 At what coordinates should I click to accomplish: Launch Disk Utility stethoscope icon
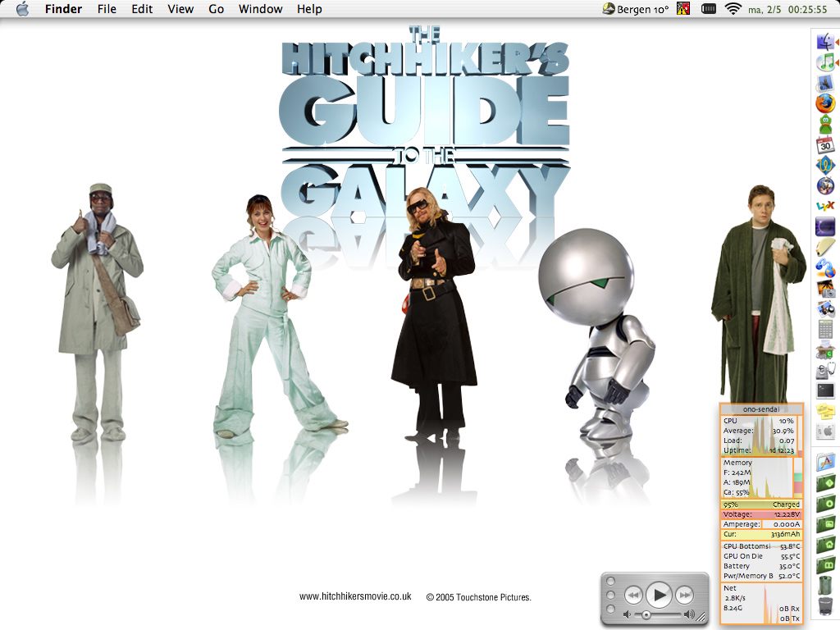tap(825, 371)
